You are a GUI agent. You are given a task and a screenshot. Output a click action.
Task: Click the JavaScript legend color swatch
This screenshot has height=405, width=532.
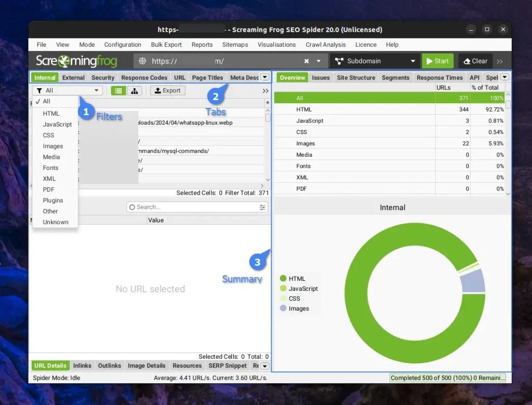(x=283, y=288)
